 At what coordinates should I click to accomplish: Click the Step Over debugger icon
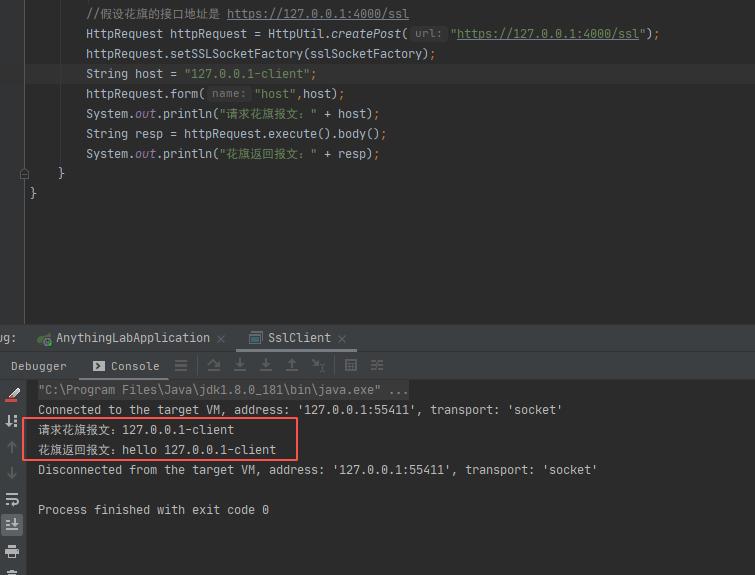click(214, 366)
